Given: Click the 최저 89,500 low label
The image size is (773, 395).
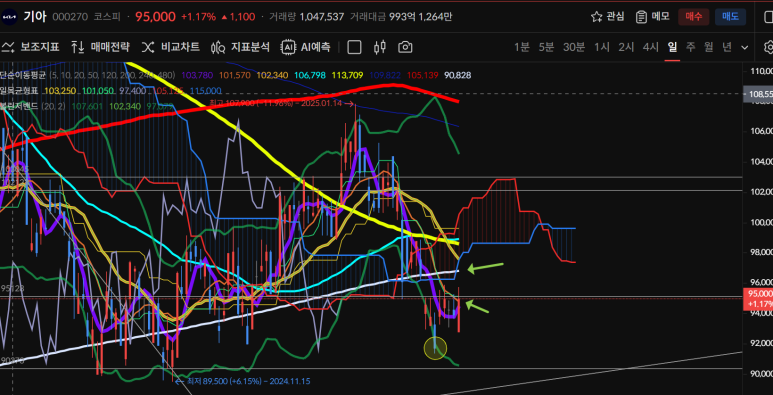Looking at the screenshot, I should coord(243,381).
